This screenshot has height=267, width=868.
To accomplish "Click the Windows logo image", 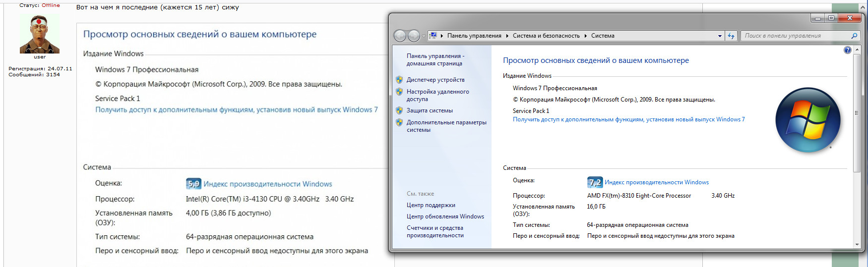I will [x=808, y=120].
